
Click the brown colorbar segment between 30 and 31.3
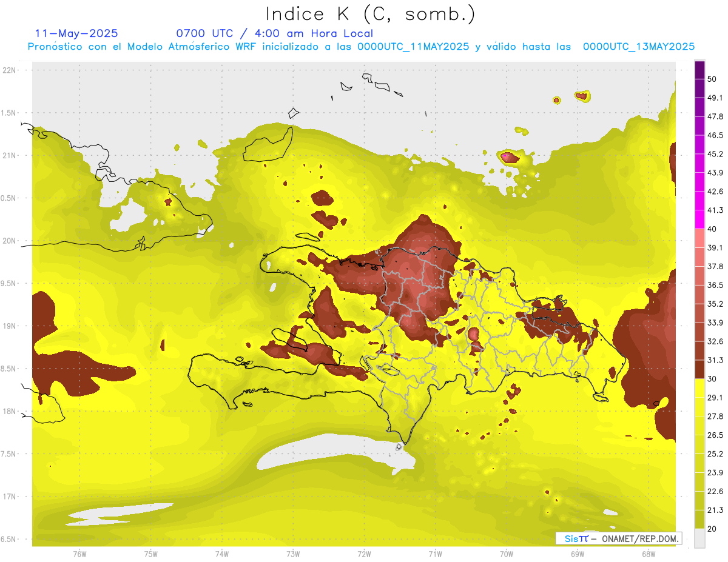[x=699, y=369]
